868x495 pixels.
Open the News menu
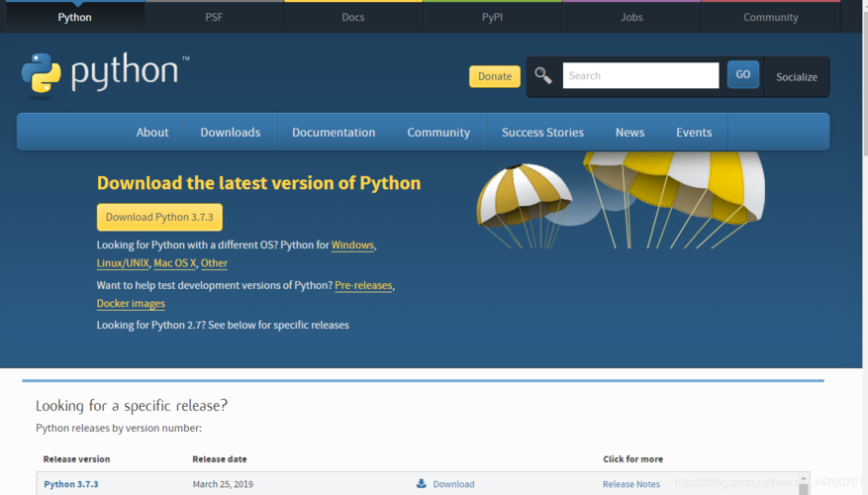[x=629, y=133]
